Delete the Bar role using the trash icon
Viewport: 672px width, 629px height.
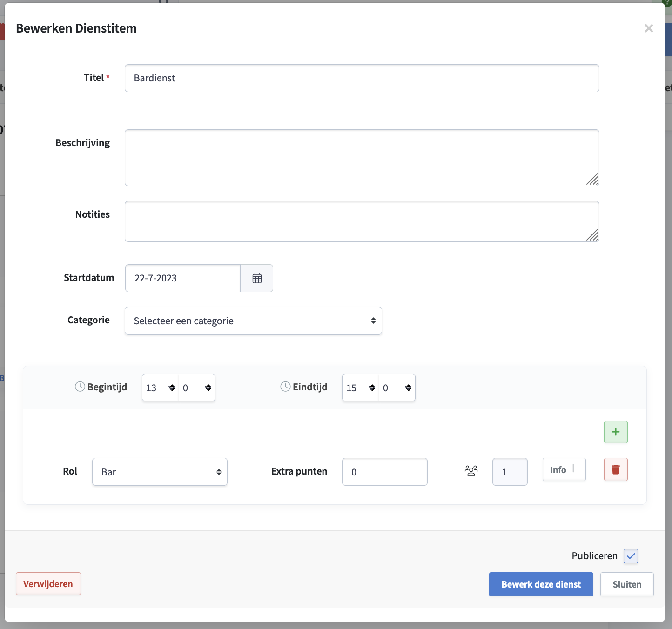pyautogui.click(x=616, y=469)
